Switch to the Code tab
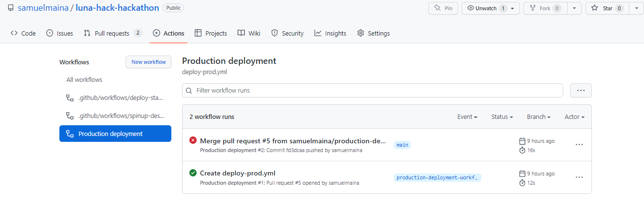Screen dimensions: 644x213 tap(23, 33)
